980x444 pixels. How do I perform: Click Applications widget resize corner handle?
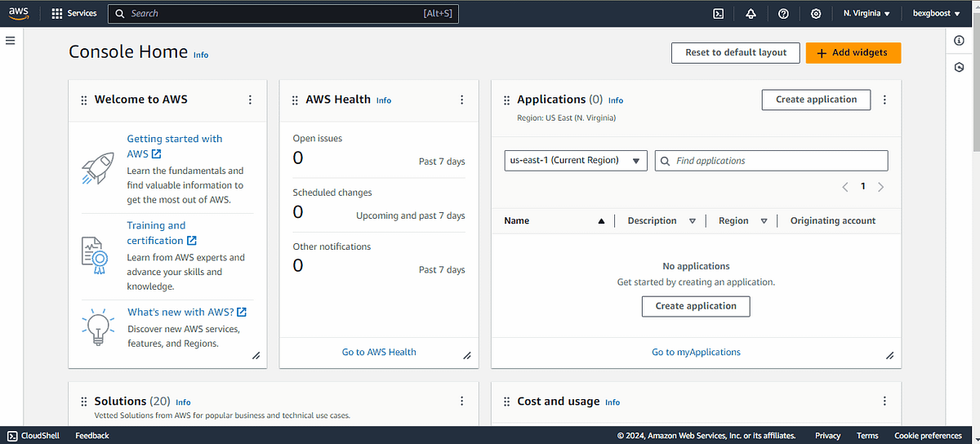[890, 356]
